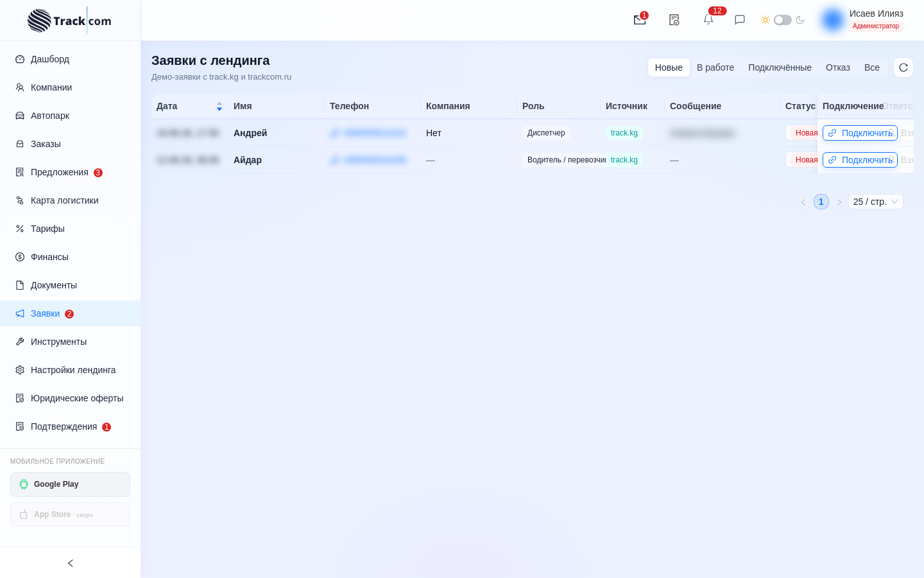Refresh the requests list
Viewport: 924px width, 578px height.
(903, 67)
